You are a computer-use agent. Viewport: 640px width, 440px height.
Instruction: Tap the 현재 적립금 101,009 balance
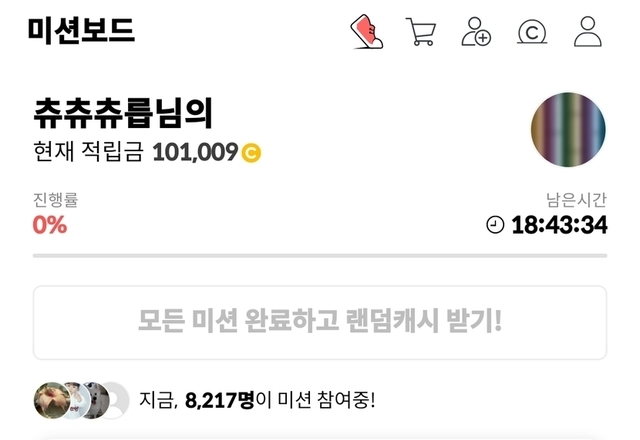coord(147,152)
